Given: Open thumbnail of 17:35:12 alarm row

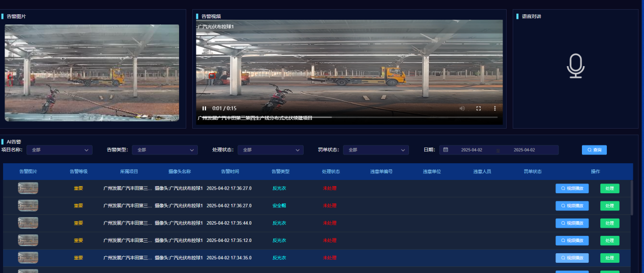Looking at the screenshot, I should point(28,240).
